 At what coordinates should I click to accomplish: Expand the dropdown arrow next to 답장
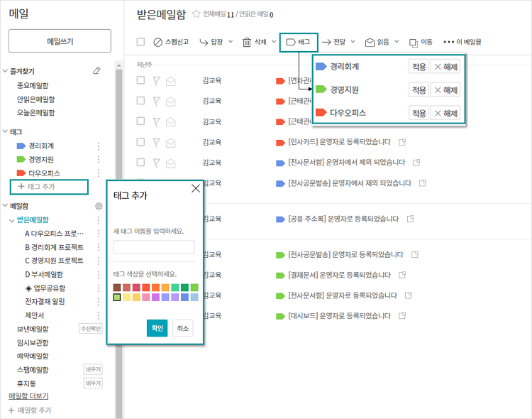231,42
